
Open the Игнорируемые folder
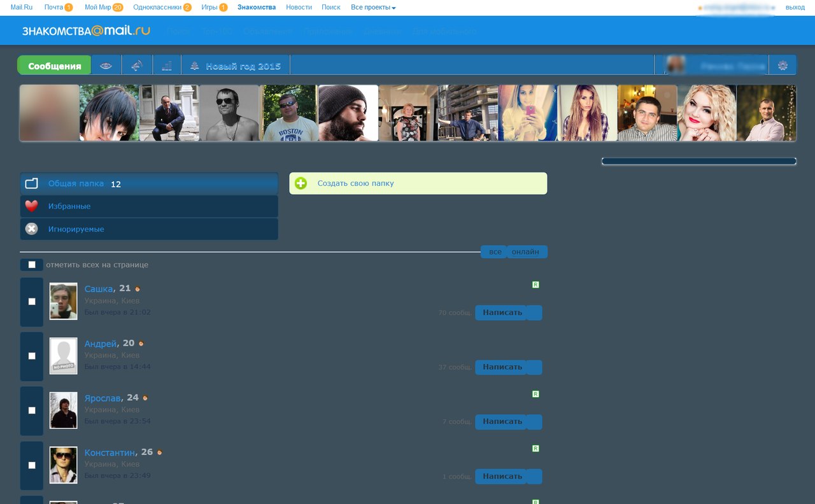click(149, 229)
